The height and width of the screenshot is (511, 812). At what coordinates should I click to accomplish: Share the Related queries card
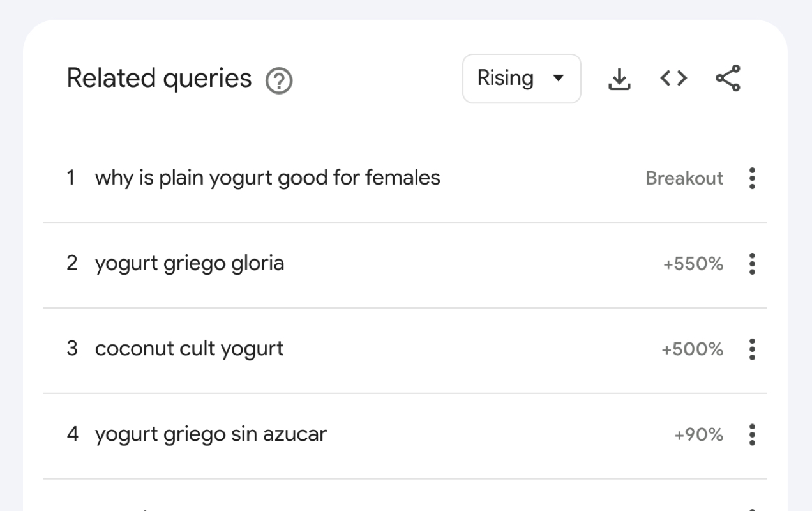(728, 79)
